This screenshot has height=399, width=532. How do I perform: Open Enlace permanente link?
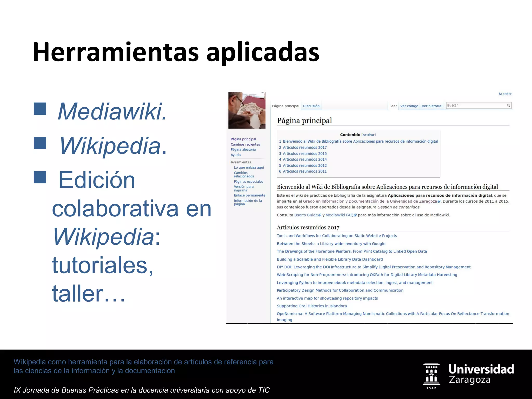point(250,195)
